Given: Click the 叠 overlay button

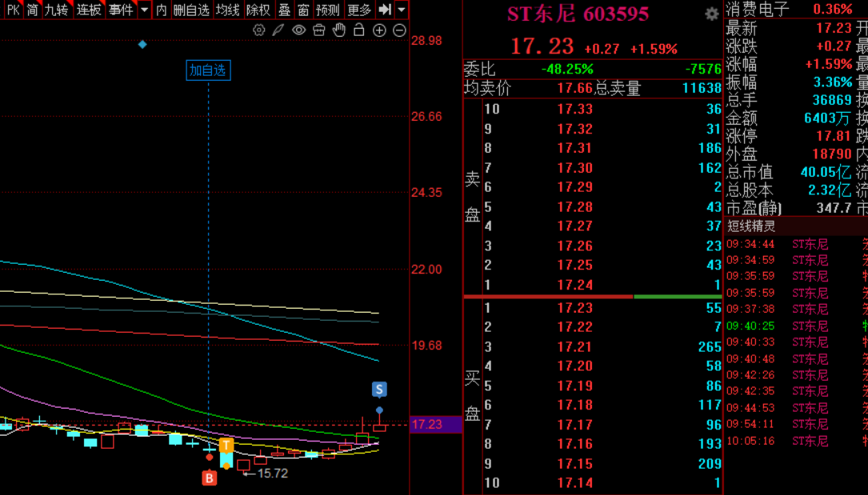Looking at the screenshot, I should pyautogui.click(x=285, y=10).
